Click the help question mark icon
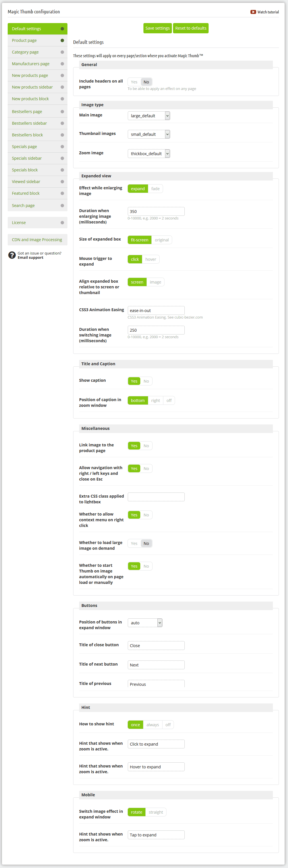 12,255
